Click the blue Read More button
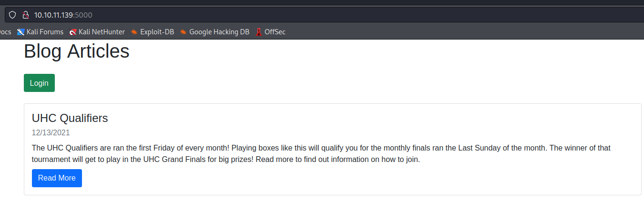 click(57, 178)
